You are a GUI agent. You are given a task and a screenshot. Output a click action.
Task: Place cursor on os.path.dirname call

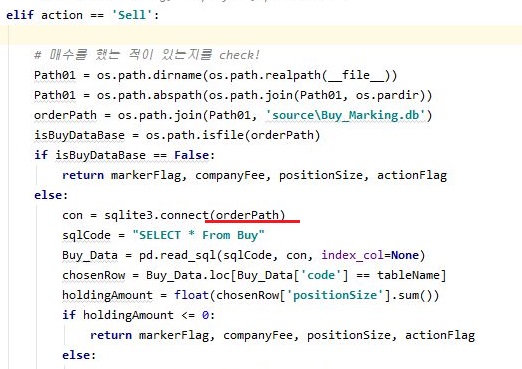(x=247, y=75)
